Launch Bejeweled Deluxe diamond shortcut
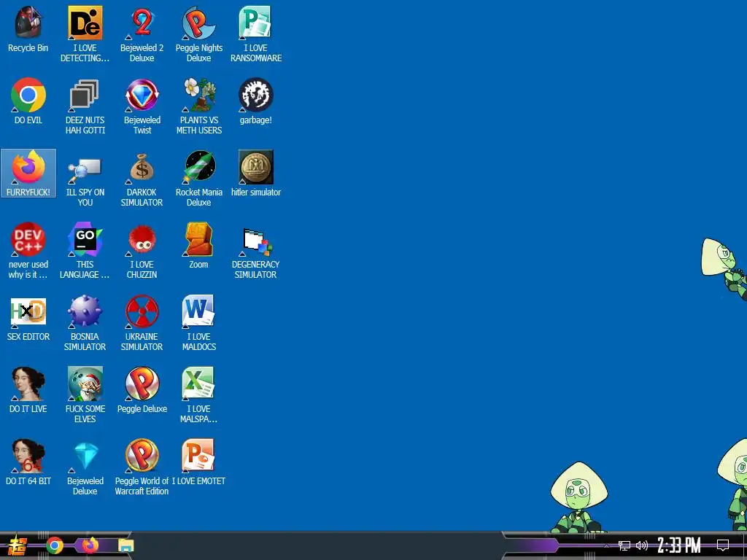This screenshot has width=747, height=560. 85,467
